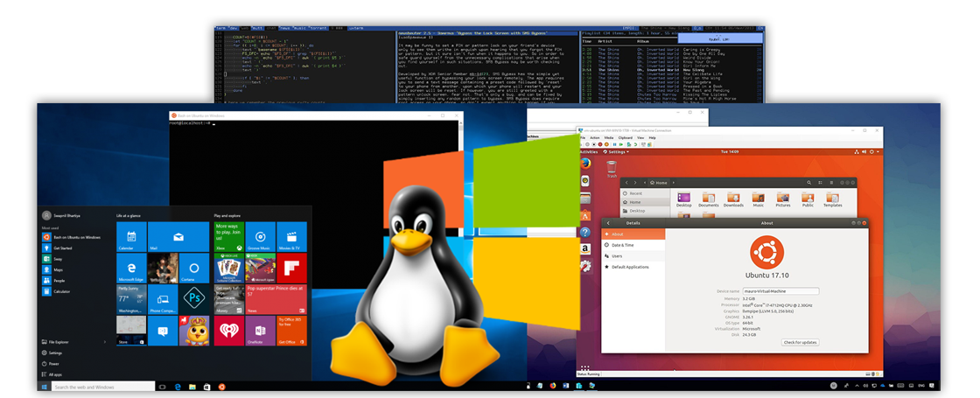Open the red Flipboard tile
The height and width of the screenshot is (398, 980).
coord(292,268)
